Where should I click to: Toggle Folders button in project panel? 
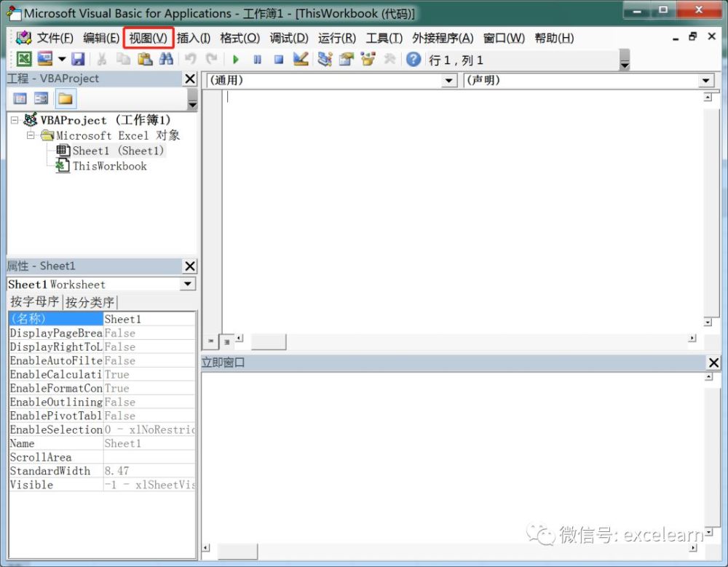[x=66, y=98]
